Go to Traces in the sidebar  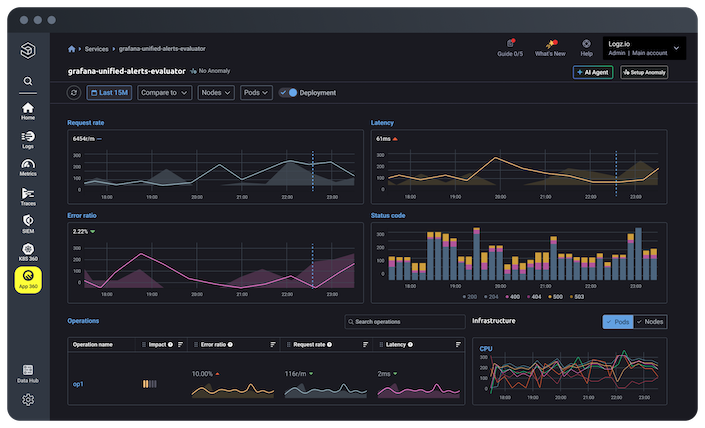click(x=28, y=196)
